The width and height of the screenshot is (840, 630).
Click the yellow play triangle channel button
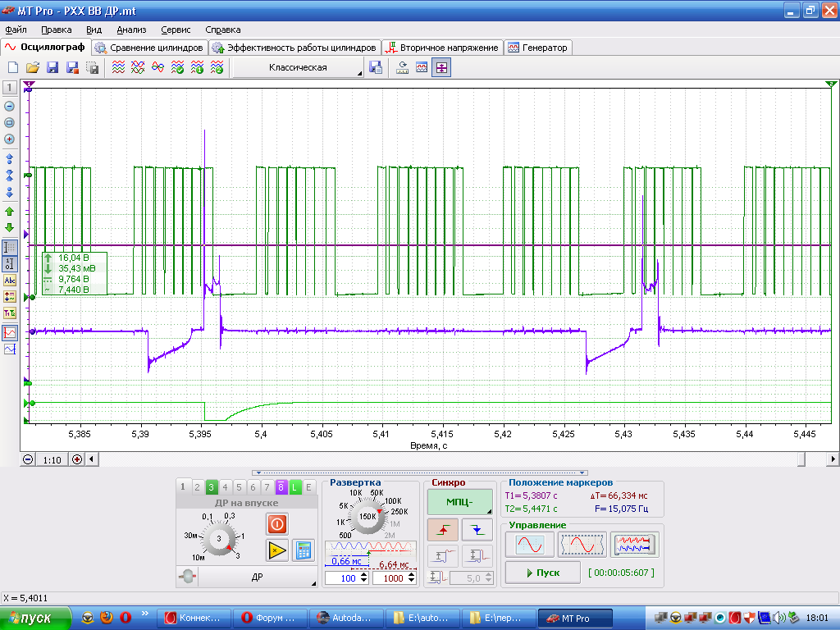coord(277,550)
